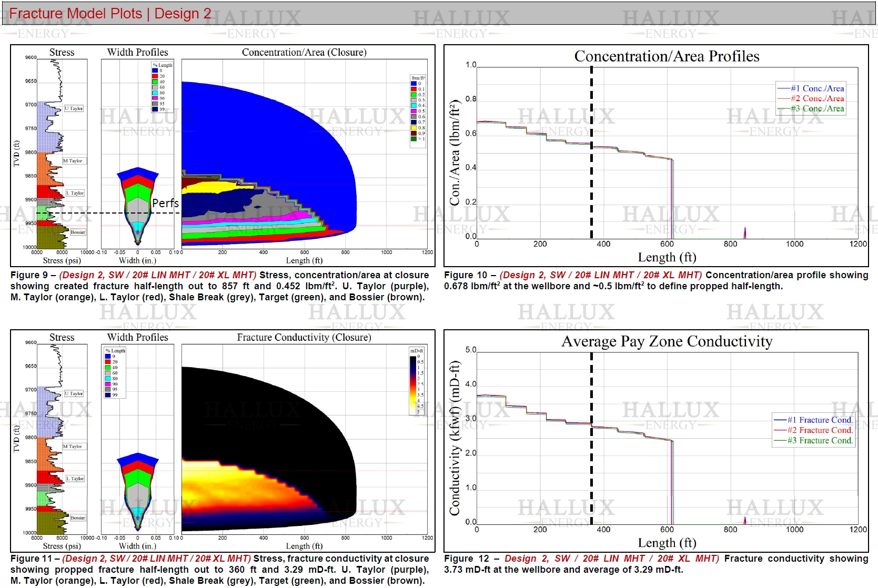Click the Fracture Conductivity (Closure) plot title
The image size is (878, 588).
click(x=304, y=338)
